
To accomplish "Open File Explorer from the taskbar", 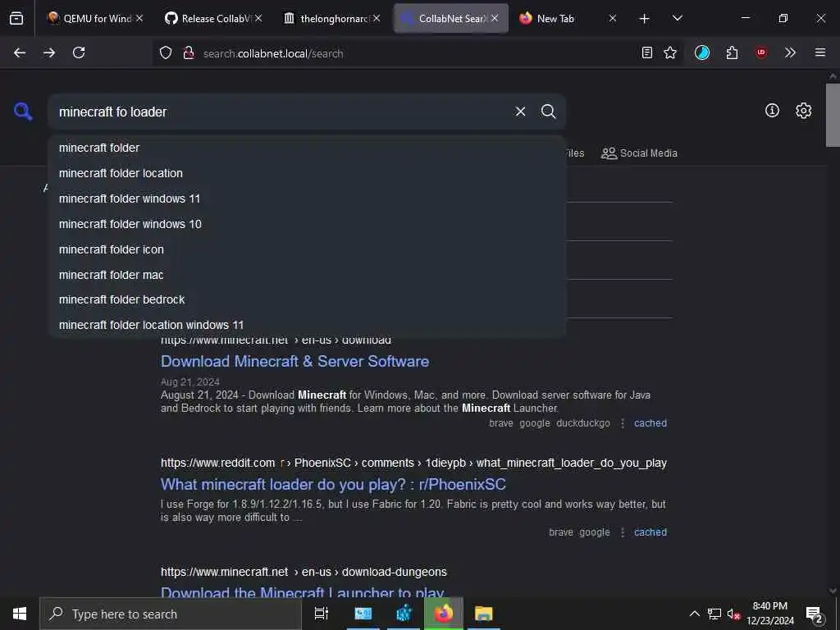I will click(x=483, y=614).
